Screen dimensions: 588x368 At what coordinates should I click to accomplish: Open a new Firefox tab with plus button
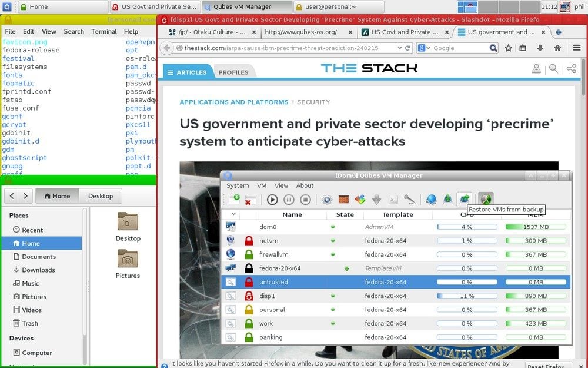click(x=559, y=32)
